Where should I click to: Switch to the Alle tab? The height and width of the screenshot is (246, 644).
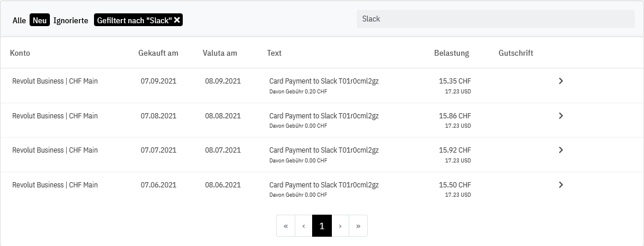point(19,20)
